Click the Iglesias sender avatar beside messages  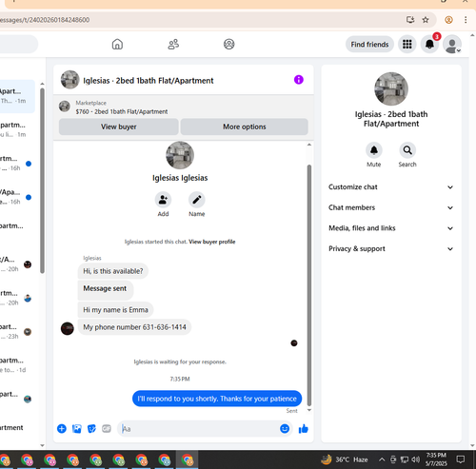point(68,328)
